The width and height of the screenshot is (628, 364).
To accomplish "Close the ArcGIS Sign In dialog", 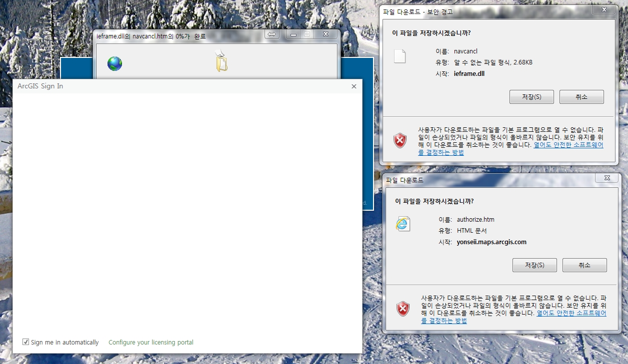I will tap(354, 86).
